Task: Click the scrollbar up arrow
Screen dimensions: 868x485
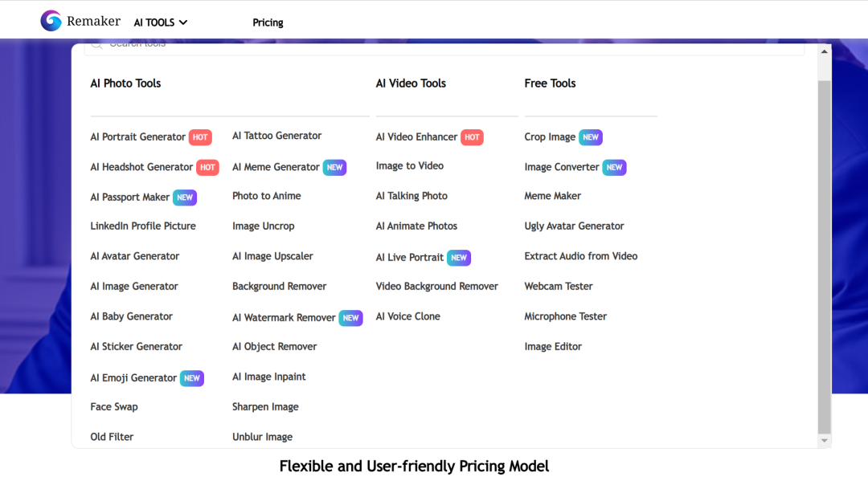Action: 824,51
